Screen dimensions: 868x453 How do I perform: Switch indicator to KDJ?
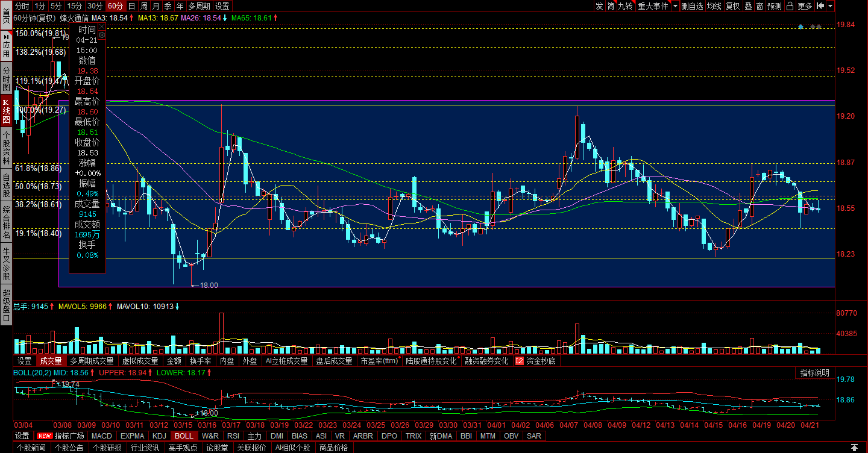tap(159, 436)
